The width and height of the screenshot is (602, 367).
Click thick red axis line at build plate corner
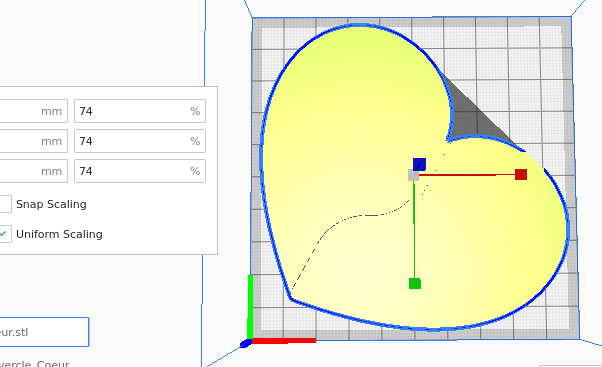tap(284, 341)
